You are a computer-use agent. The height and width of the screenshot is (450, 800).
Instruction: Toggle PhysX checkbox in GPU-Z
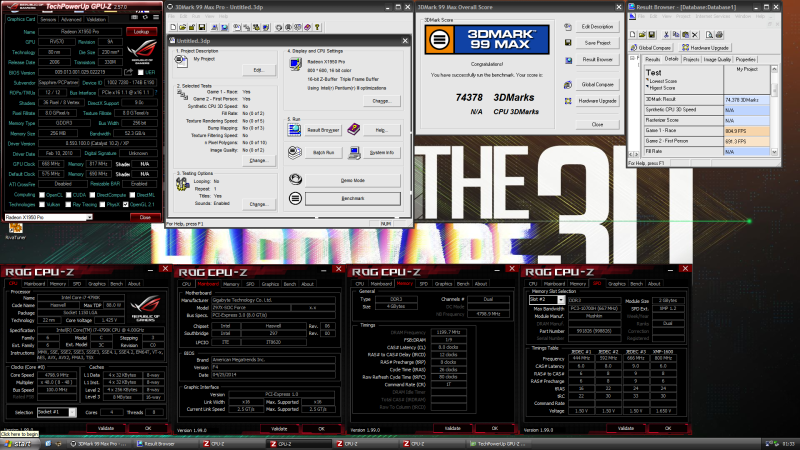102,205
